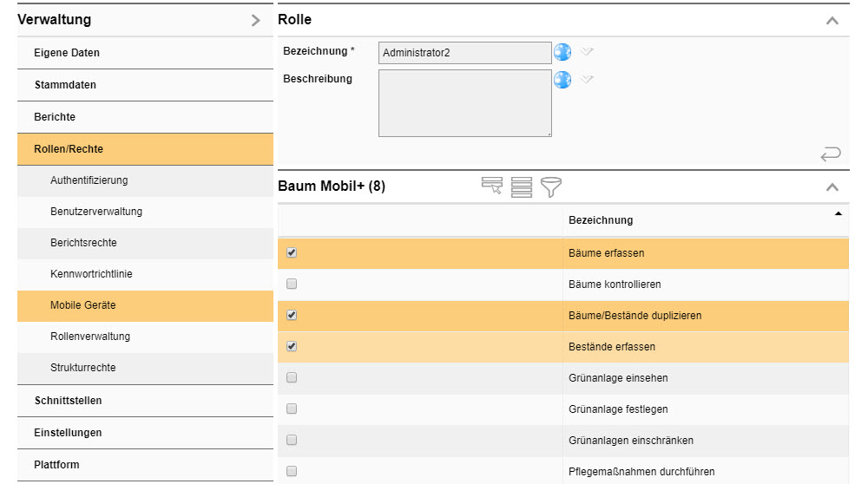Go to Benutzerverwaltung submenu

(x=145, y=212)
